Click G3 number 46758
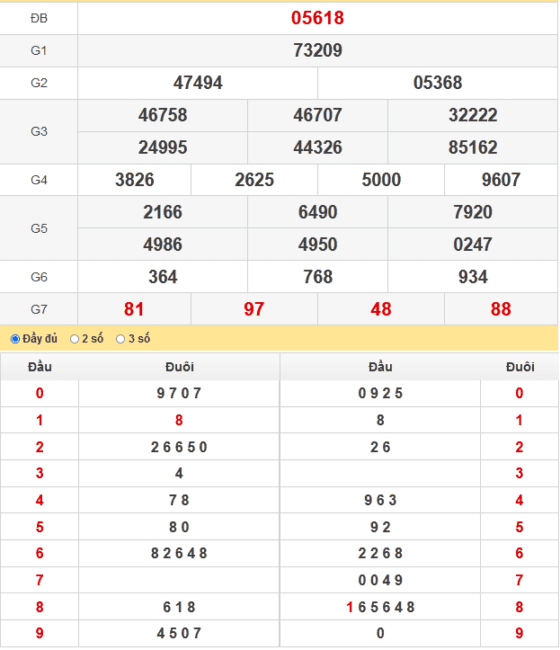560x650 pixels. coord(162,115)
